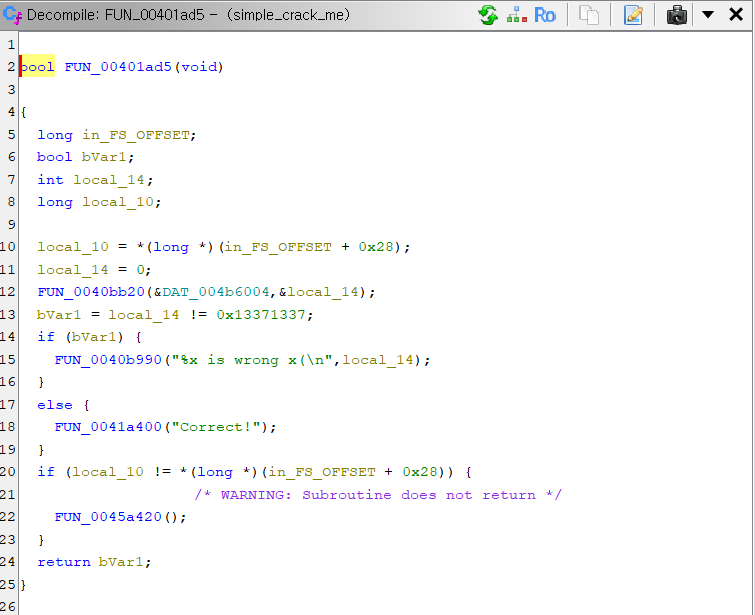The height and width of the screenshot is (615, 755).
Task: Click the Decompile panel title text
Action: point(188,15)
